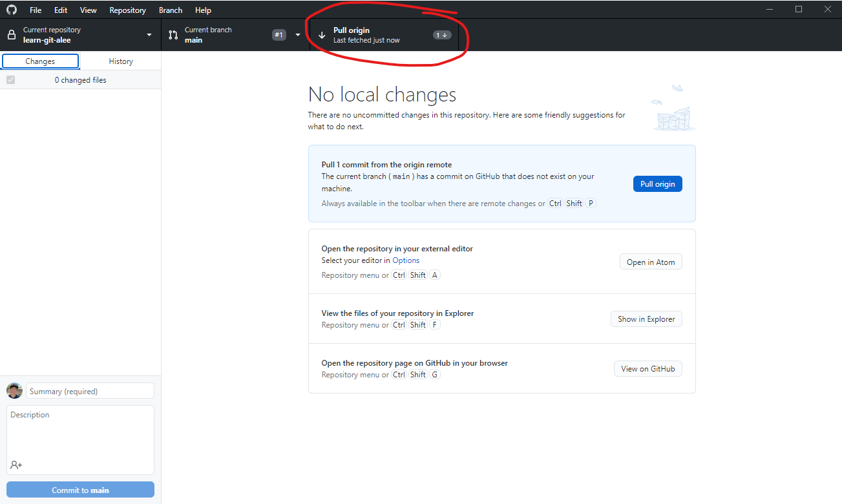Click 'View the files of your repository in Explorer' text

(397, 313)
